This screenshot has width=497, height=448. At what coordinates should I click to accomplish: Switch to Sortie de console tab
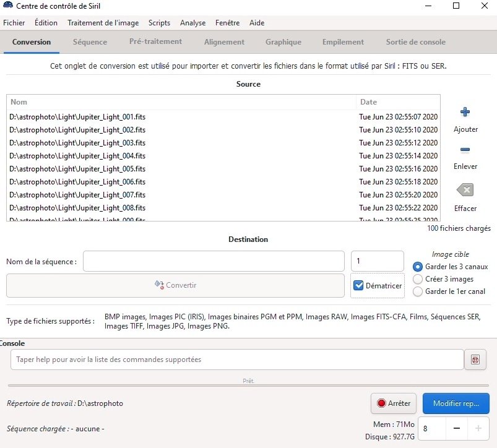point(415,42)
